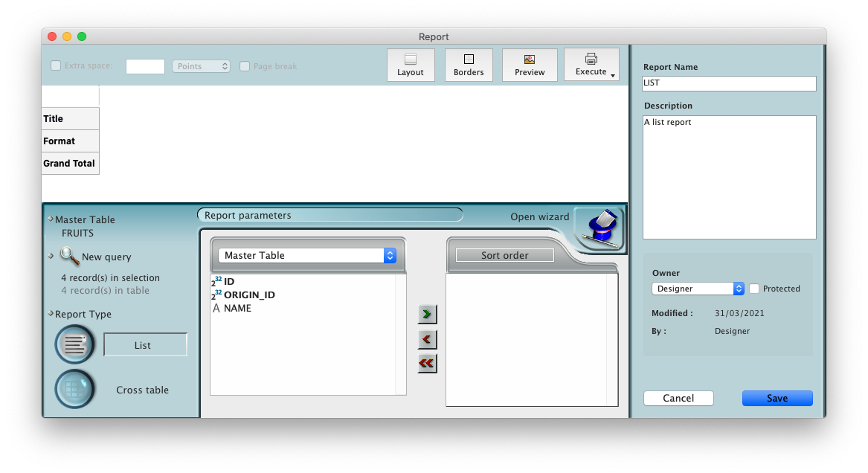Save the report
Screen dimensions: 868x473
tap(777, 398)
